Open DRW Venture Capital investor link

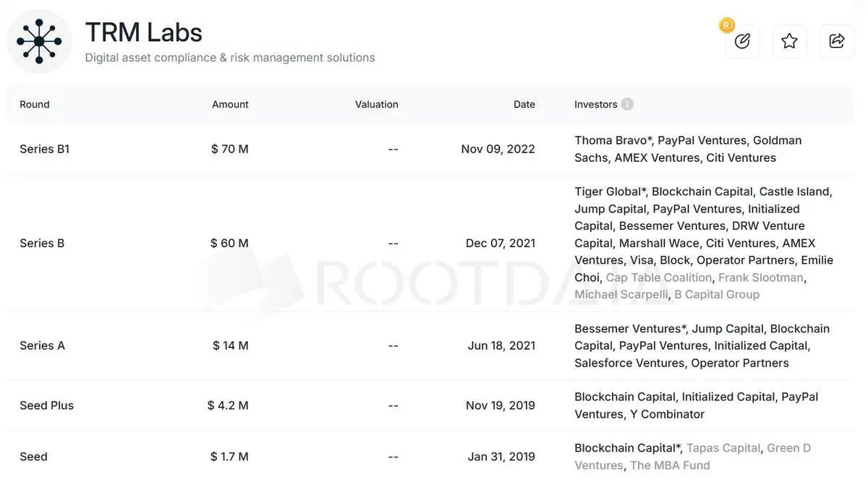click(689, 234)
